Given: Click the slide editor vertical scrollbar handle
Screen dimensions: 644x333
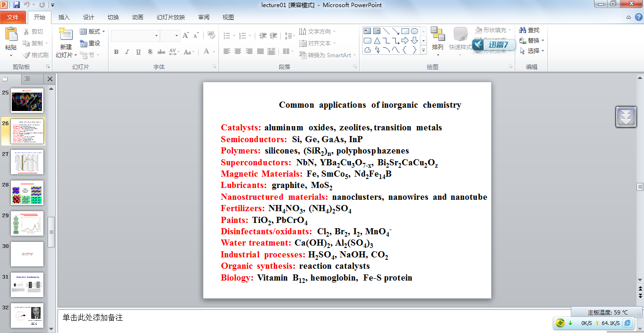Looking at the screenshot, I should click(x=640, y=187).
